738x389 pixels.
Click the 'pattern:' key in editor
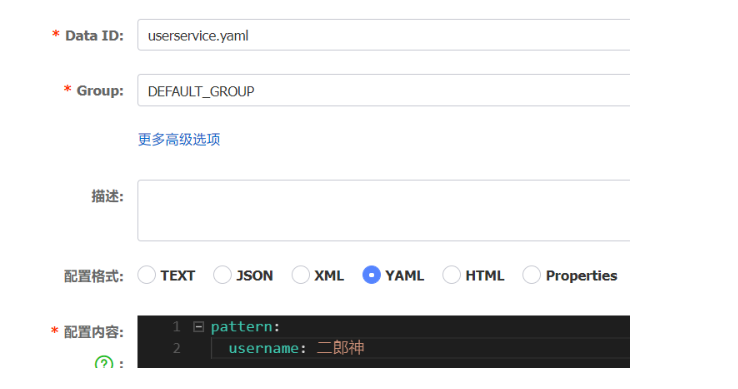coord(245,327)
